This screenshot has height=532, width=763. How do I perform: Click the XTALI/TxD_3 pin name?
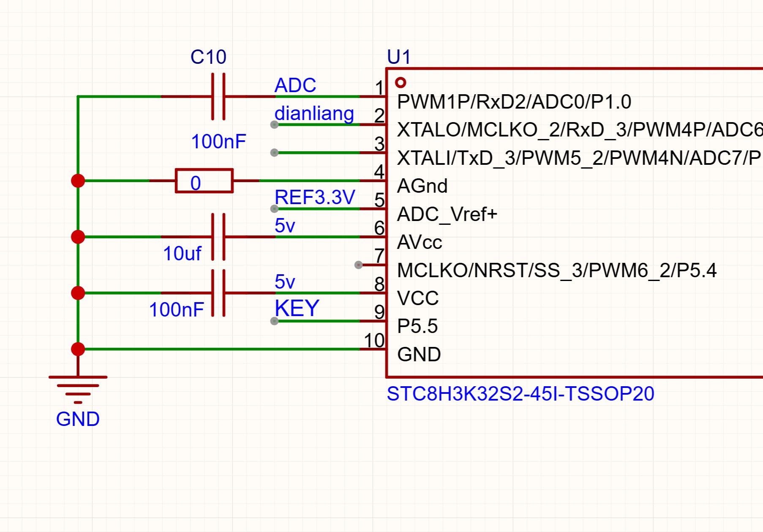click(580, 158)
